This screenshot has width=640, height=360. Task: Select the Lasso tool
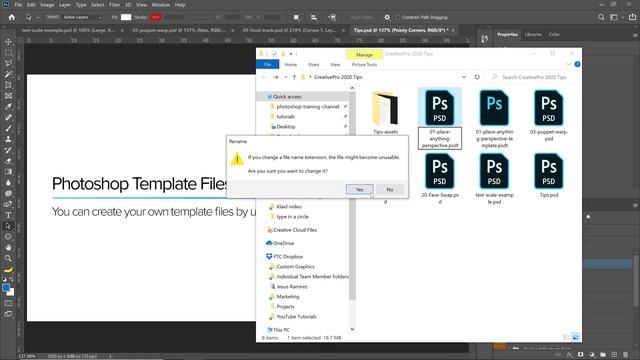tap(8, 63)
